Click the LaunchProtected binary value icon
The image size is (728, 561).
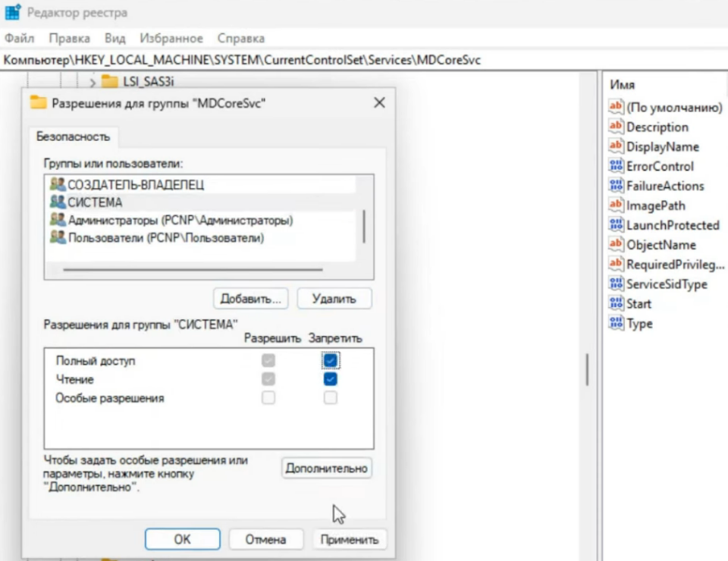[616, 225]
